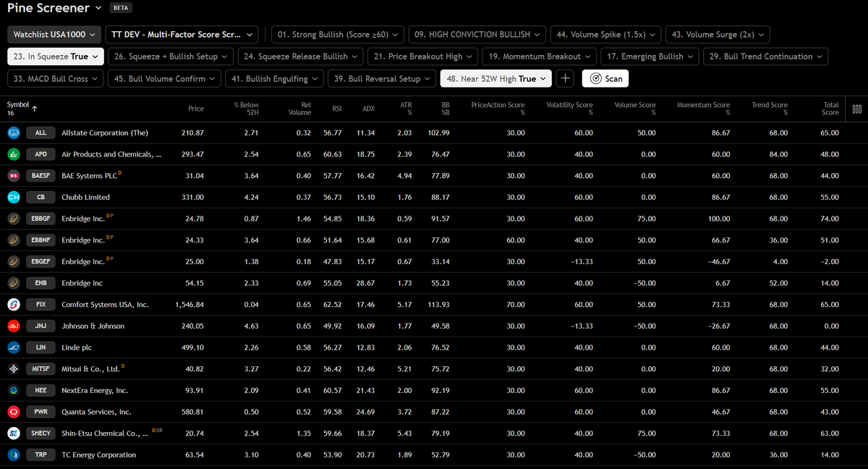868x469 pixels.
Task: Open the Watchlist USA1000 selector
Action: click(x=54, y=34)
